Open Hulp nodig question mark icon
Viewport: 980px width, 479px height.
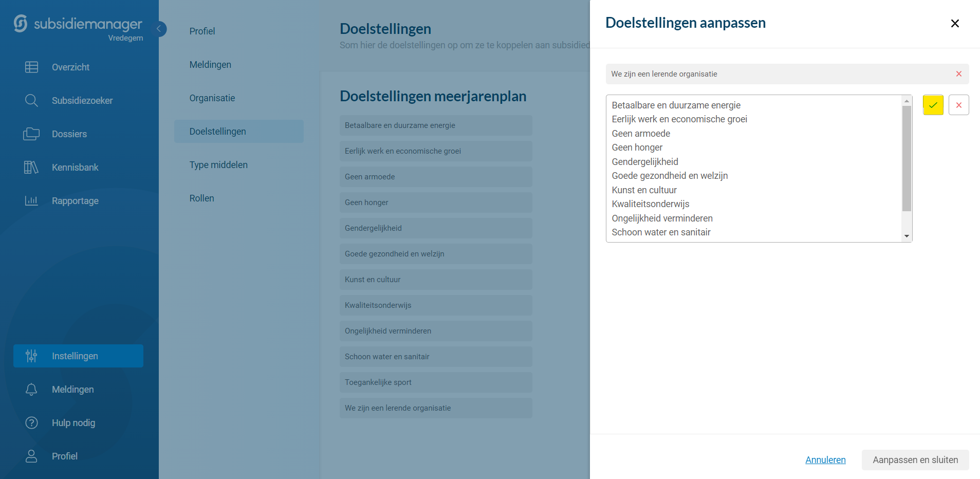[31, 423]
